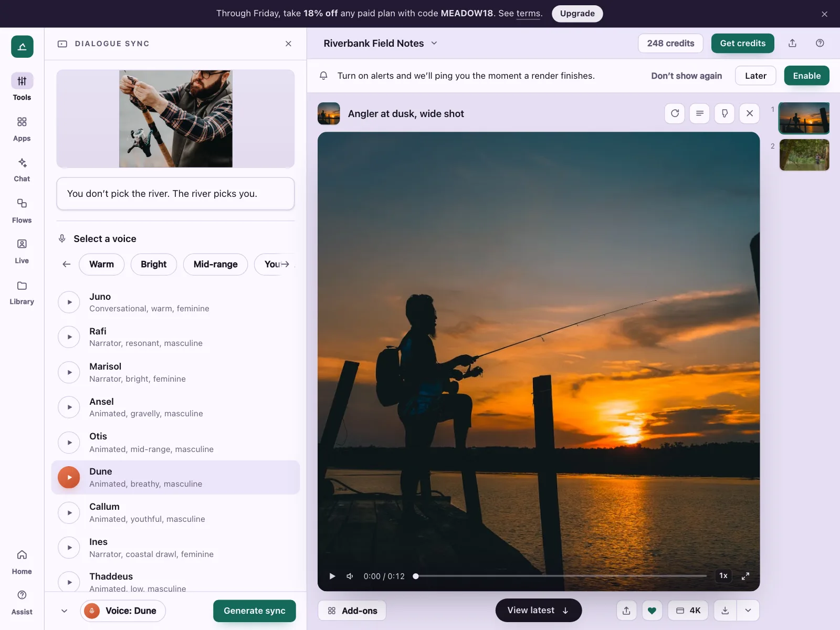
Task: Click Don't show again for alerts
Action: pyautogui.click(x=686, y=76)
